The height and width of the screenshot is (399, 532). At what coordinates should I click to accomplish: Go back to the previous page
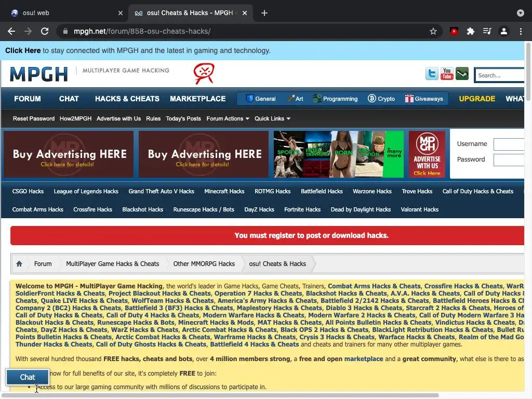click(x=11, y=31)
